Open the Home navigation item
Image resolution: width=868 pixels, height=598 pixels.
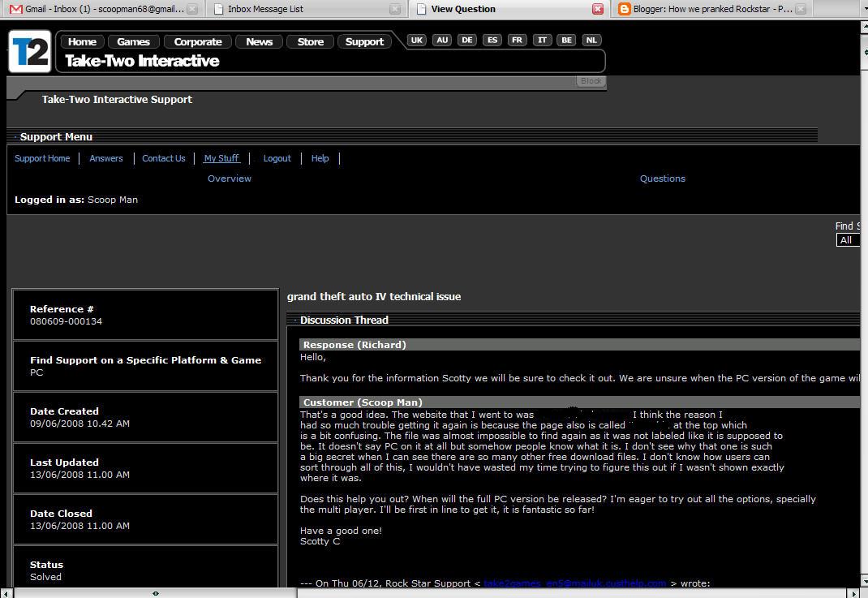(x=82, y=41)
